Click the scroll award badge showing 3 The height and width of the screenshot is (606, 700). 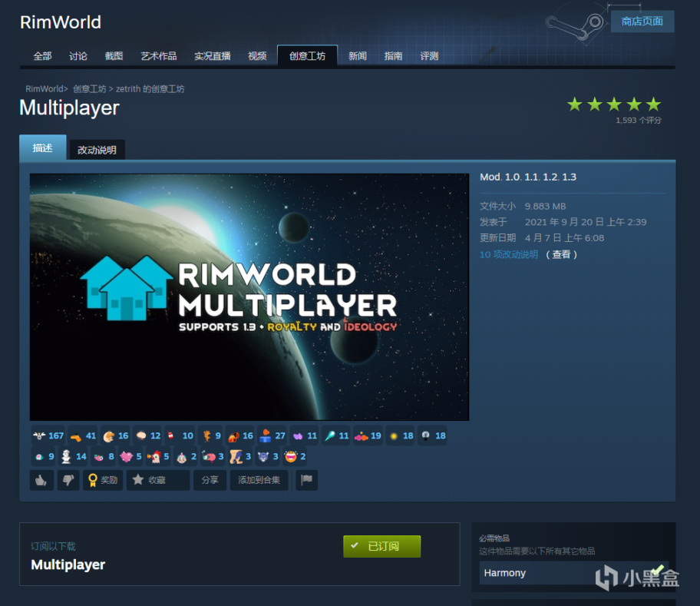(x=240, y=456)
